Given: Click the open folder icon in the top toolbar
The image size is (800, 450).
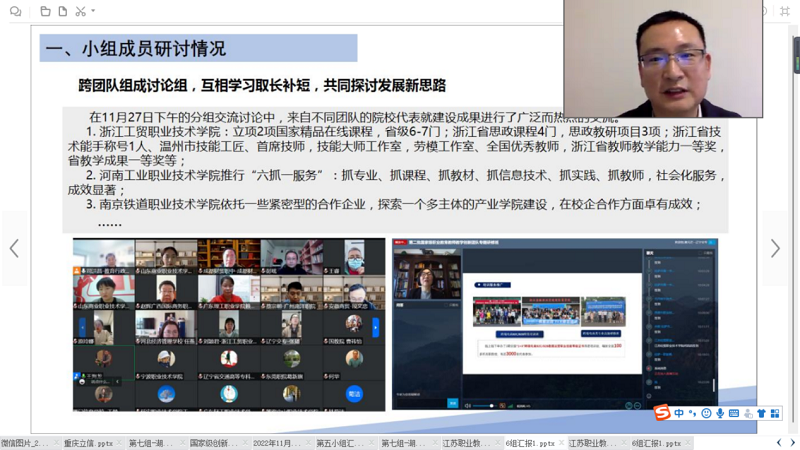Looking at the screenshot, I should pyautogui.click(x=45, y=11).
